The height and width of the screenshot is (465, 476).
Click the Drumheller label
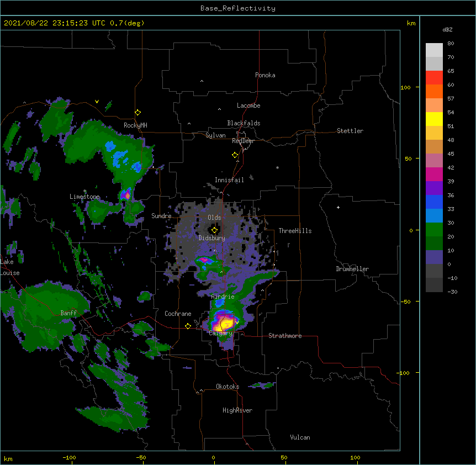352,269
